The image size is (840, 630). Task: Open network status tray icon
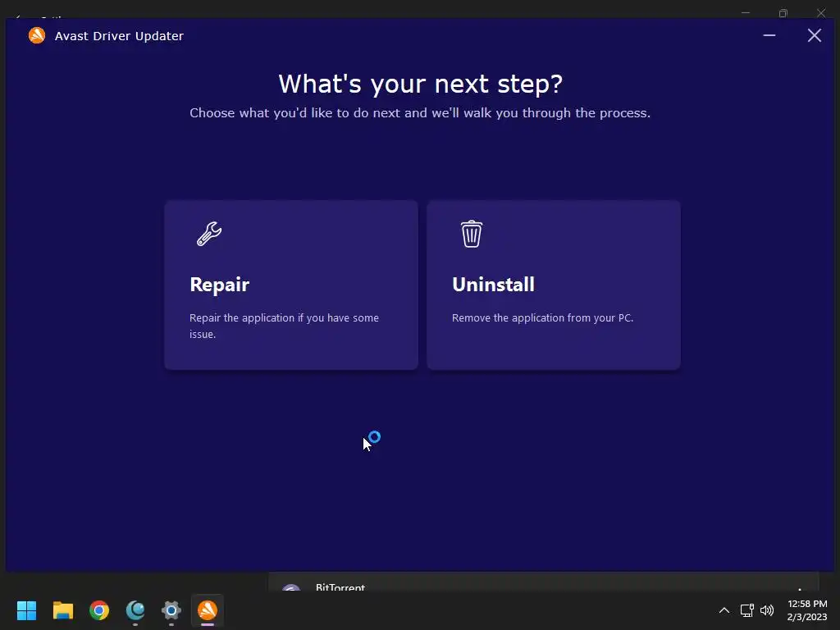tap(746, 610)
